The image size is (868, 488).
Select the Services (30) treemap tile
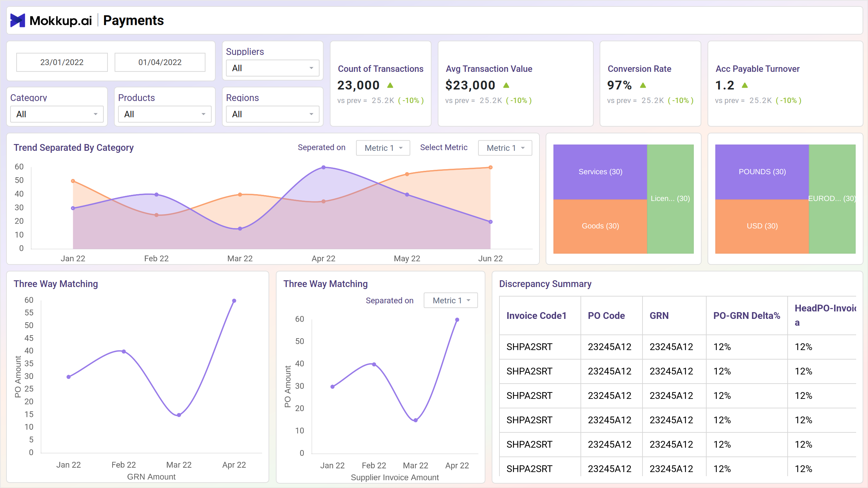(600, 172)
